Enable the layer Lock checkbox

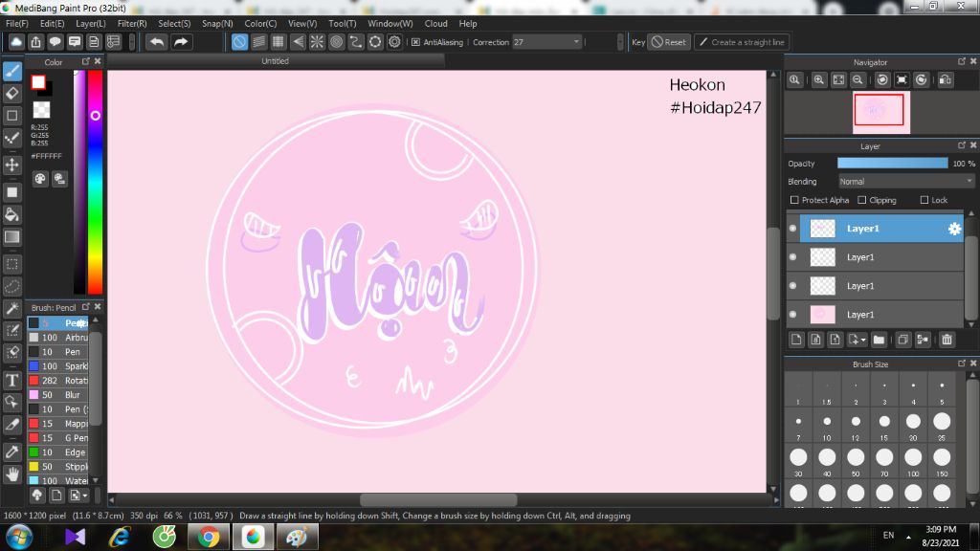coord(924,200)
